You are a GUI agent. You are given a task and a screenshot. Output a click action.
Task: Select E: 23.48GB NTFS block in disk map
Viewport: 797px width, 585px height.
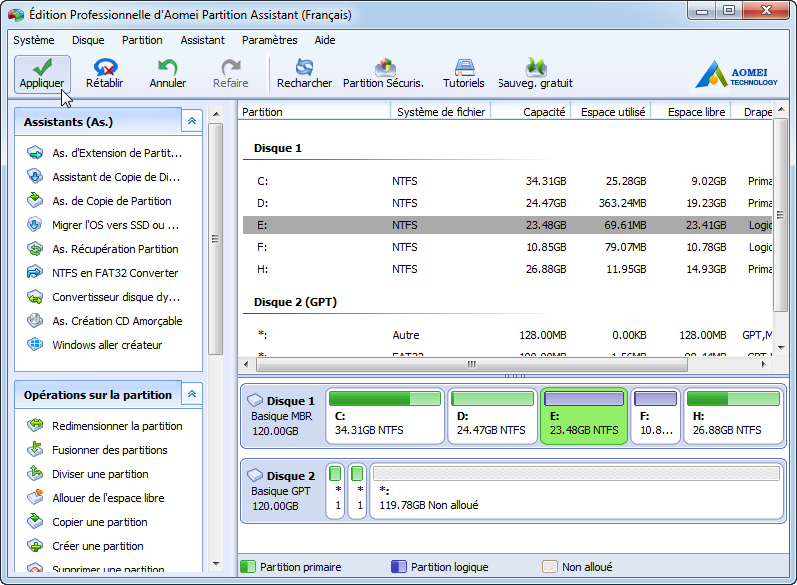(x=584, y=416)
